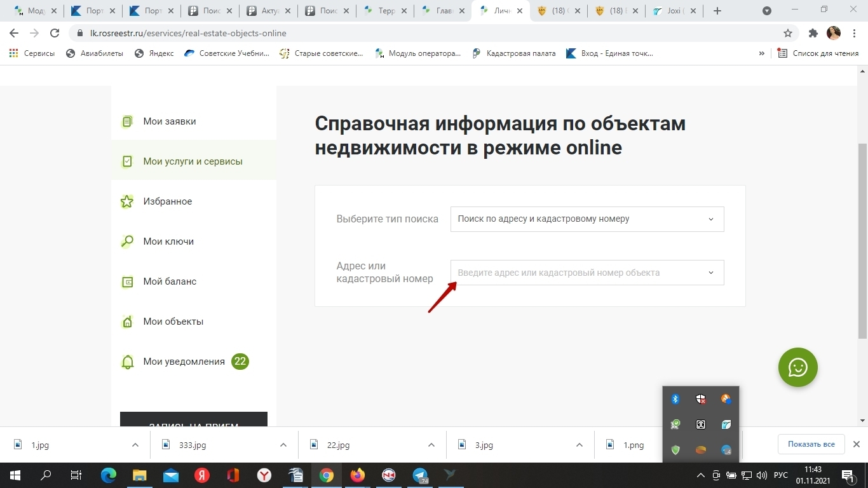Open the address suggestions dropdown arrow

click(x=710, y=273)
